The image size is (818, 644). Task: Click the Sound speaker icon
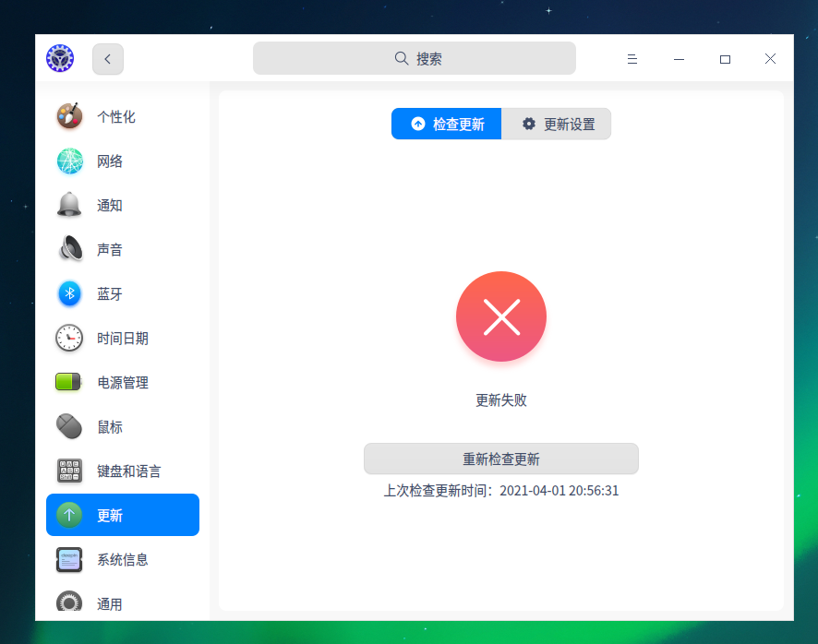click(x=70, y=249)
